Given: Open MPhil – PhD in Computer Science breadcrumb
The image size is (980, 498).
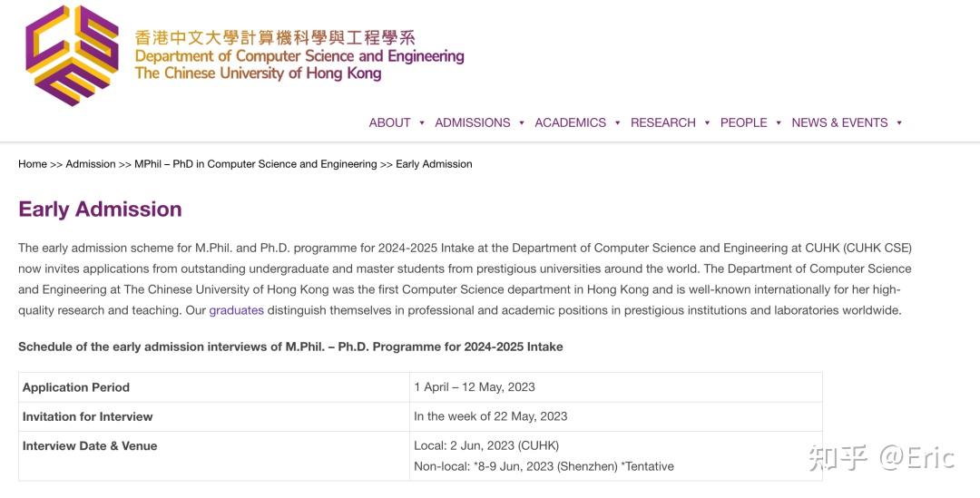Looking at the screenshot, I should coord(255,164).
